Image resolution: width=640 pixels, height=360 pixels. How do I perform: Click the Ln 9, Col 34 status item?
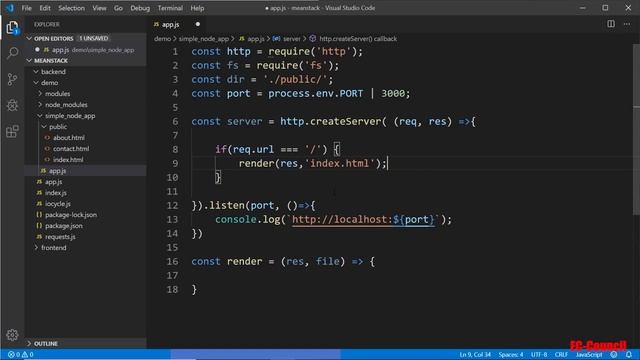pos(475,354)
